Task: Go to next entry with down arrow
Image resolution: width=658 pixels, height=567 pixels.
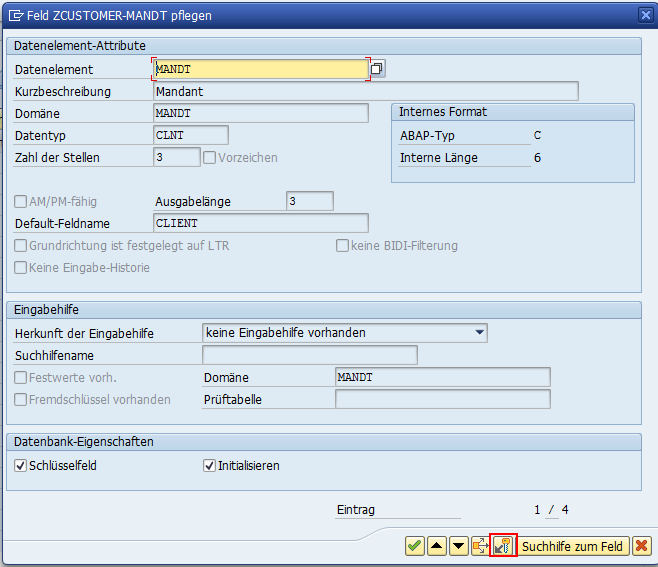Action: click(x=458, y=546)
